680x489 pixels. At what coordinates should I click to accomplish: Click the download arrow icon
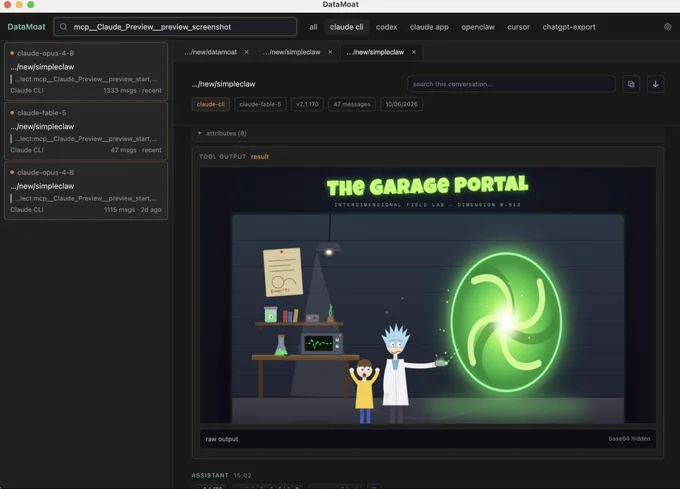tap(655, 84)
